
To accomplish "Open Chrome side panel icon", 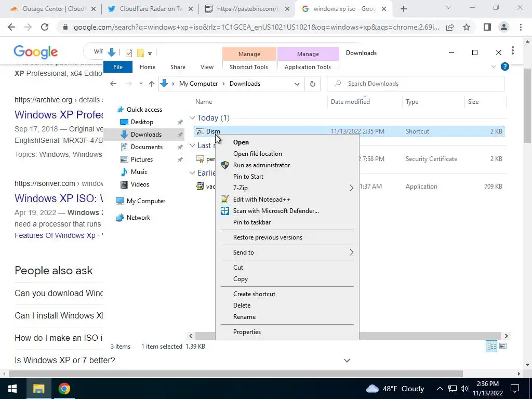I will (x=487, y=27).
